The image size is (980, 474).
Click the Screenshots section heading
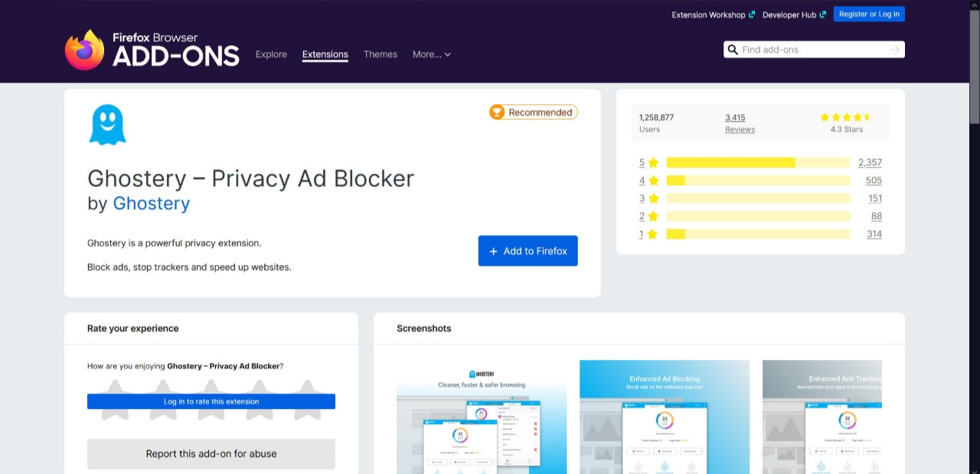424,329
